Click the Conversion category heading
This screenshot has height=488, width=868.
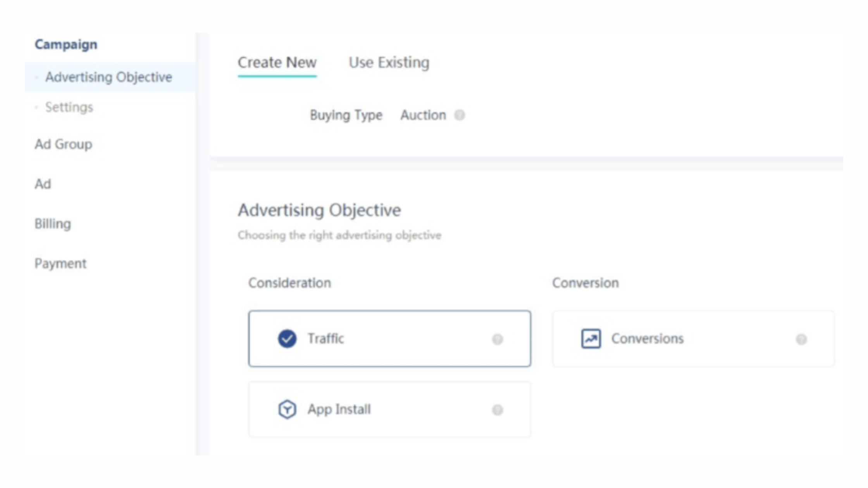tap(586, 283)
